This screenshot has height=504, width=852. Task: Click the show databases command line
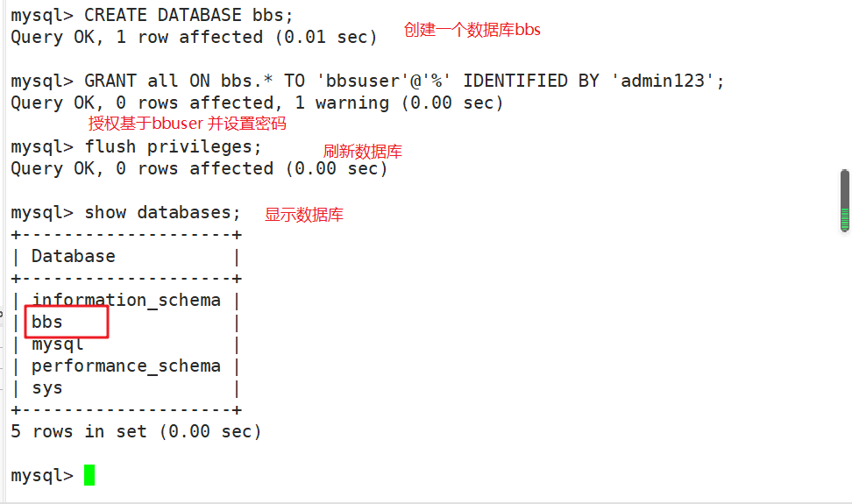(161, 212)
